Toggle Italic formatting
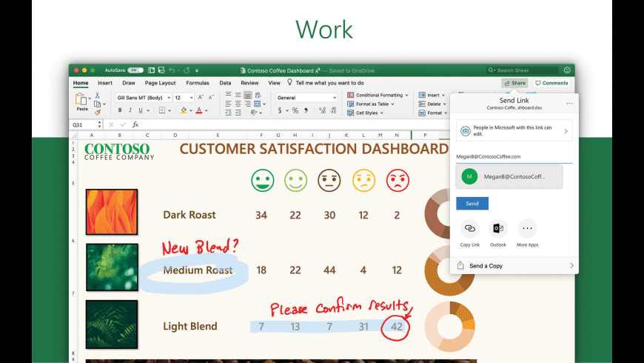This screenshot has height=363, width=644. (130, 110)
